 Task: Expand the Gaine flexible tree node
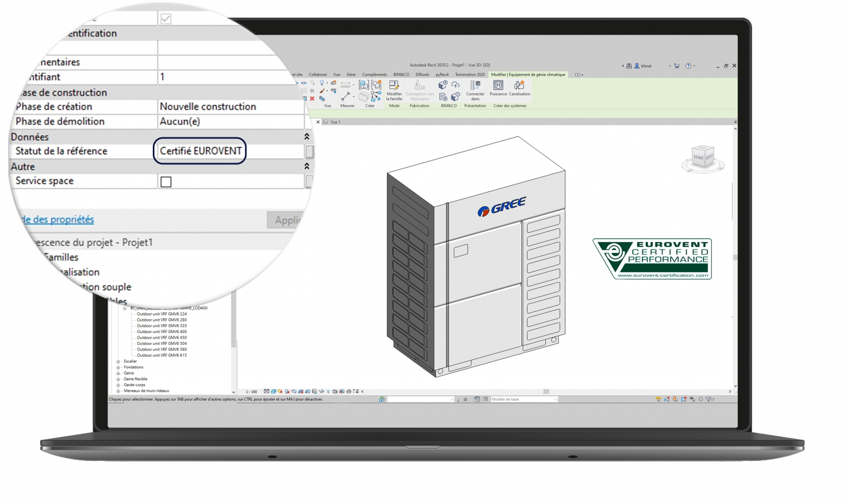[x=118, y=379]
